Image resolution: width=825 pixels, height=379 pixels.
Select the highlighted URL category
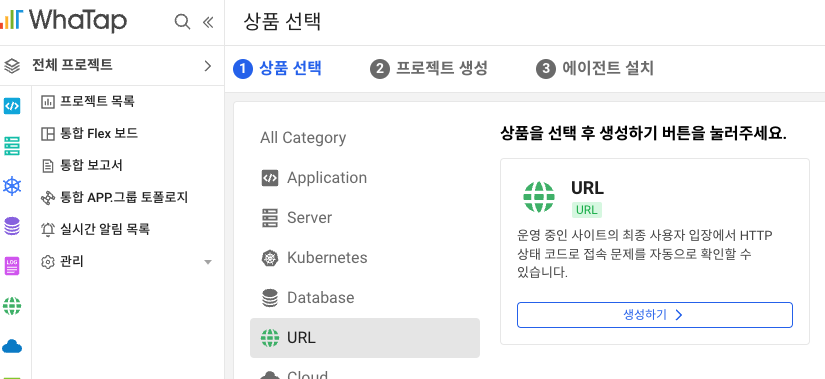pyautogui.click(x=365, y=338)
